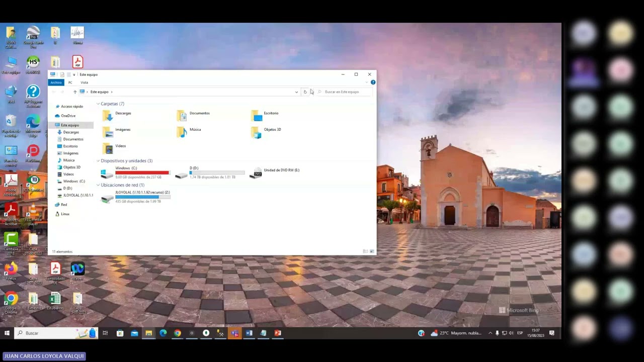
Task: Switch to large icons view button
Action: [372, 251]
